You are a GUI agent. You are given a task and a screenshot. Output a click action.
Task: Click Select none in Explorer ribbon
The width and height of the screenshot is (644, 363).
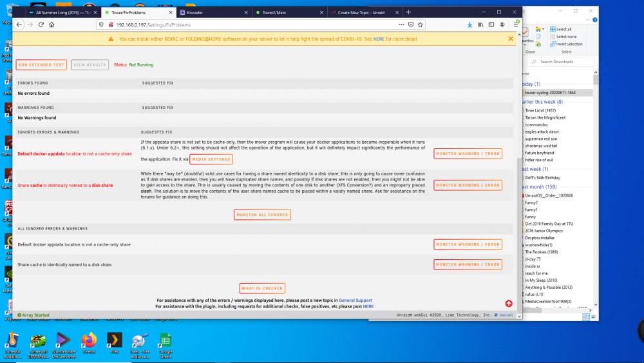[563, 37]
